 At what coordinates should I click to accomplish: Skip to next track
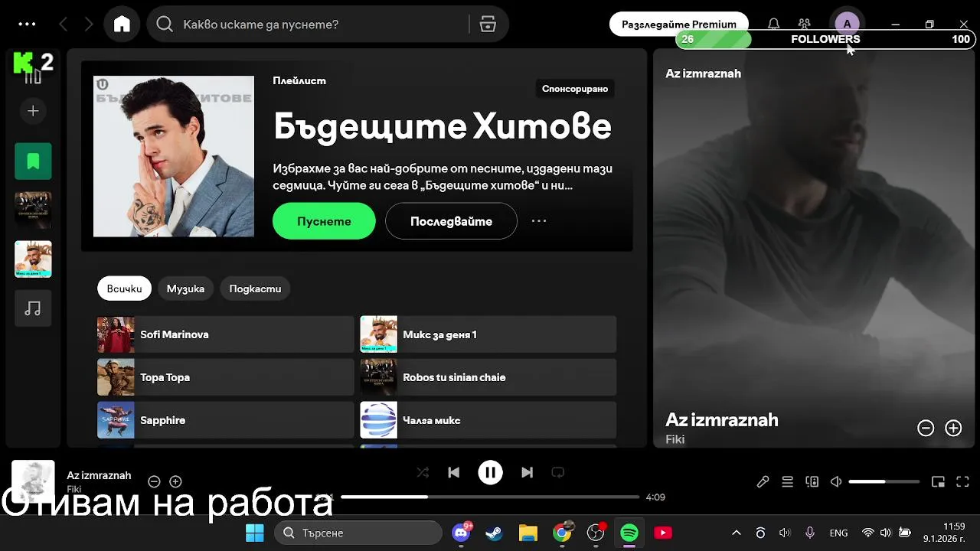click(x=527, y=473)
